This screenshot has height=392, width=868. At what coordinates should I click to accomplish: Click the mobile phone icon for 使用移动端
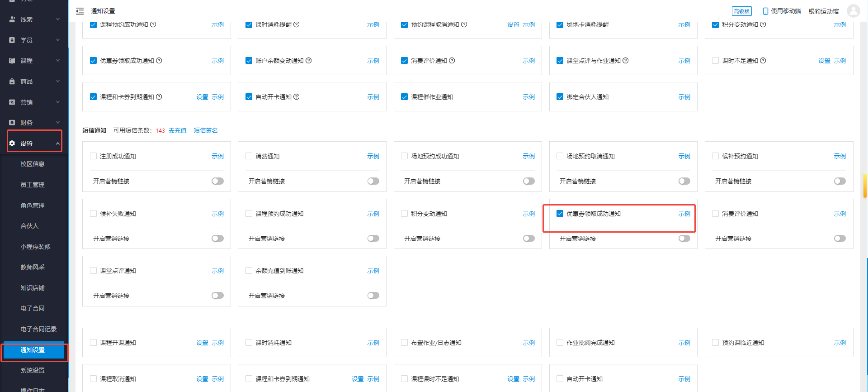pyautogui.click(x=765, y=11)
